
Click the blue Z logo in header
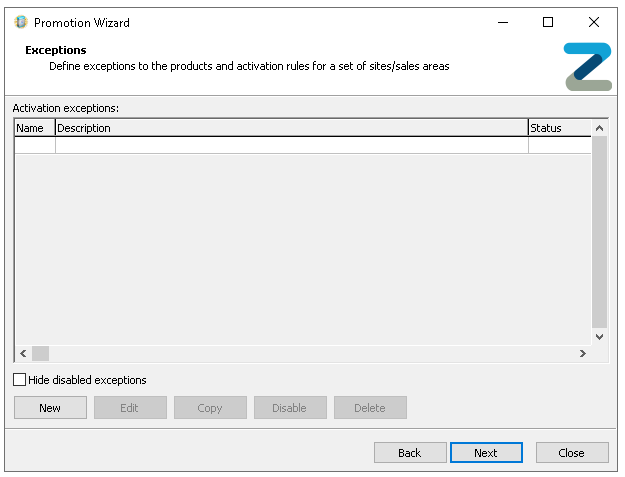(587, 67)
